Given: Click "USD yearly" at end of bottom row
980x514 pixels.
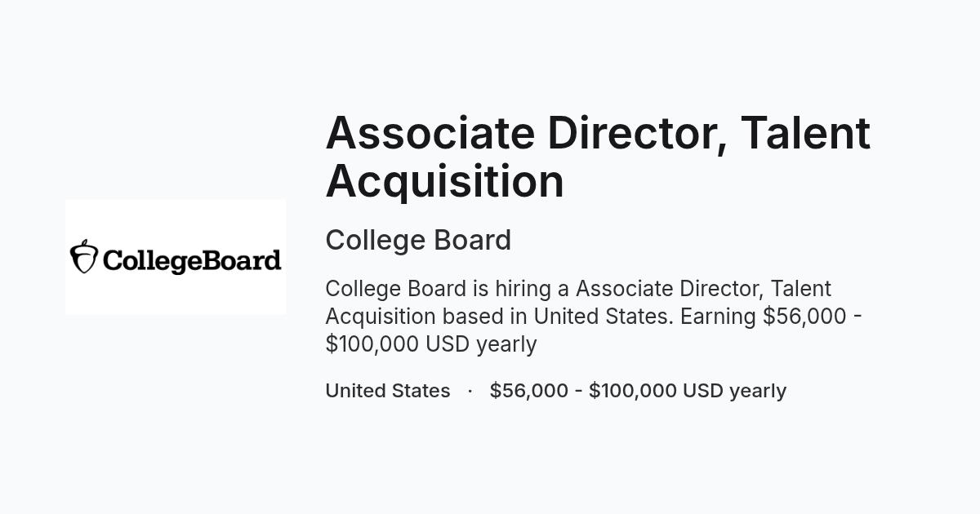Looking at the screenshot, I should [x=734, y=391].
